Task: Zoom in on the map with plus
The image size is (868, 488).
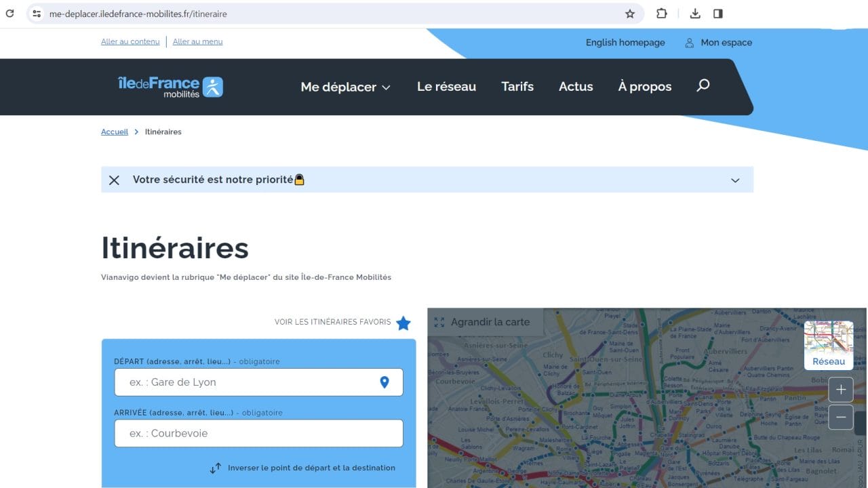Action: (x=841, y=390)
